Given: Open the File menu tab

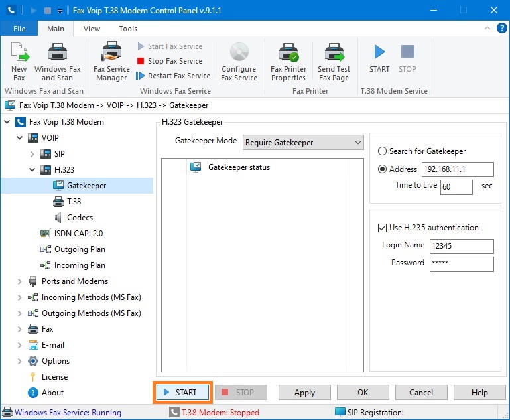Looking at the screenshot, I should coord(19,29).
